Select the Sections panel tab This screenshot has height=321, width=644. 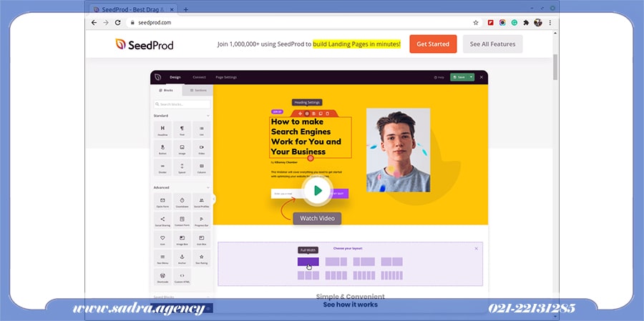click(x=197, y=90)
